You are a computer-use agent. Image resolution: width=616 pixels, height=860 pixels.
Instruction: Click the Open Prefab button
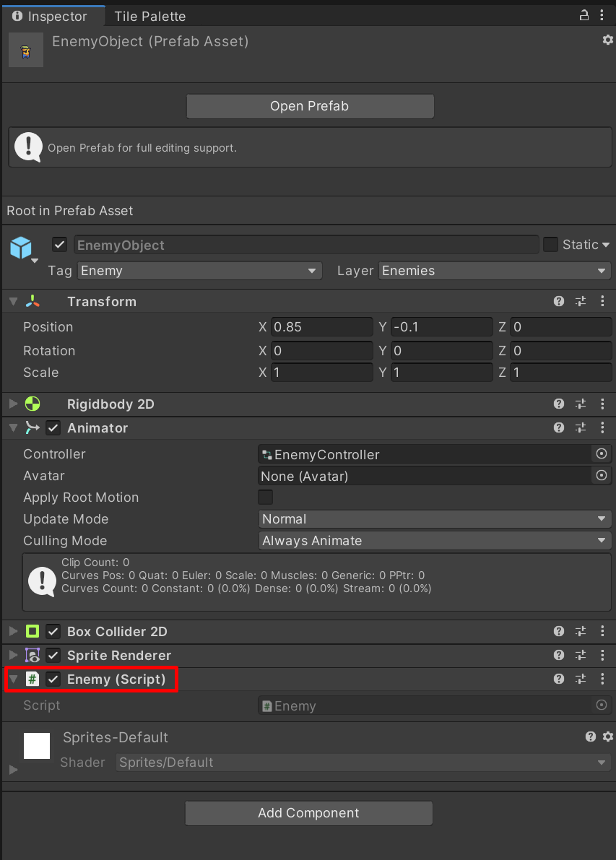(310, 106)
